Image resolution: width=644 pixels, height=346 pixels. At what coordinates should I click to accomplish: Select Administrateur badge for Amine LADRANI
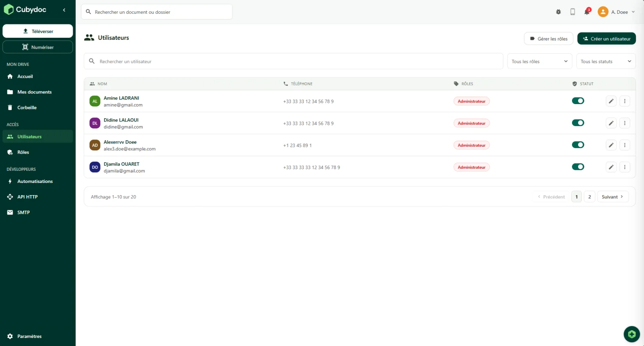472,101
